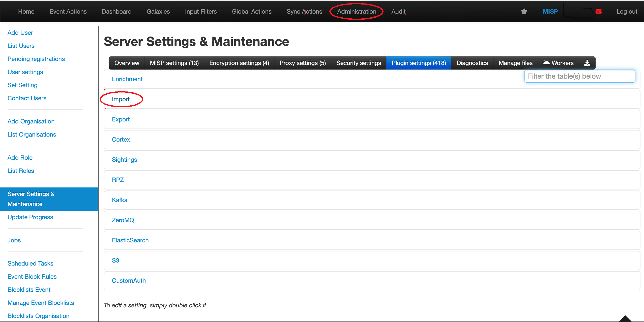This screenshot has height=322, width=644.
Task: Expand the Export plugin section
Action: click(121, 119)
